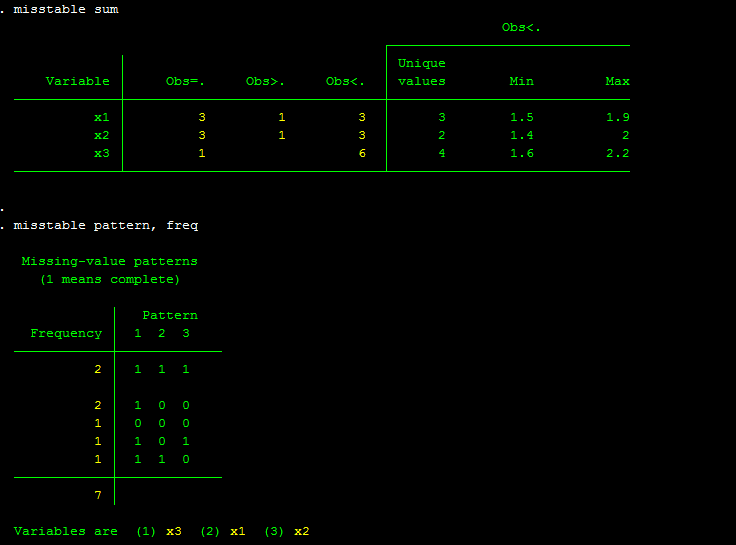This screenshot has height=545, width=736.
Task: Click the 'Variables are' legend label
Action: coord(65,531)
